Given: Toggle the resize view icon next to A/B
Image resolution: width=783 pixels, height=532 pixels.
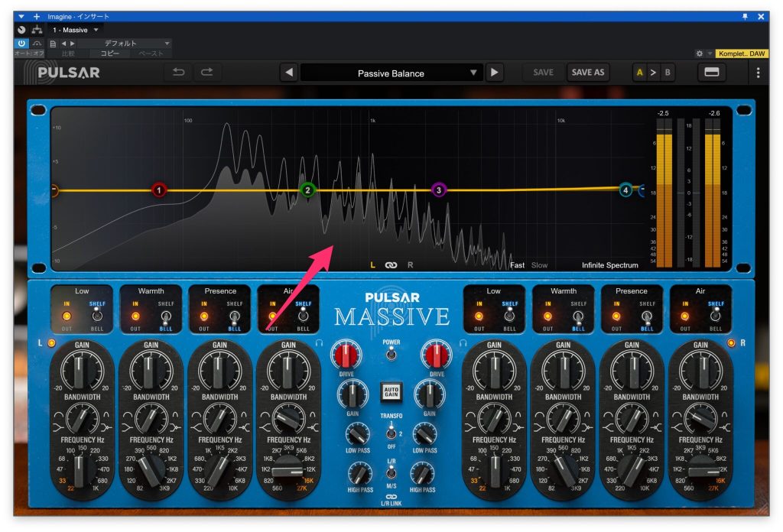Looking at the screenshot, I should click(711, 73).
